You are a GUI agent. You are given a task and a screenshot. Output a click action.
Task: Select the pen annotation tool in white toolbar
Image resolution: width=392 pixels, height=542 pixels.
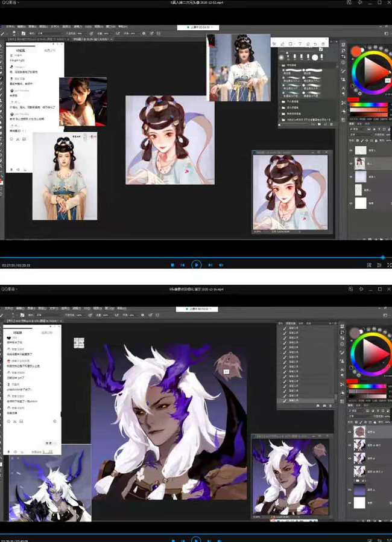point(282,44)
